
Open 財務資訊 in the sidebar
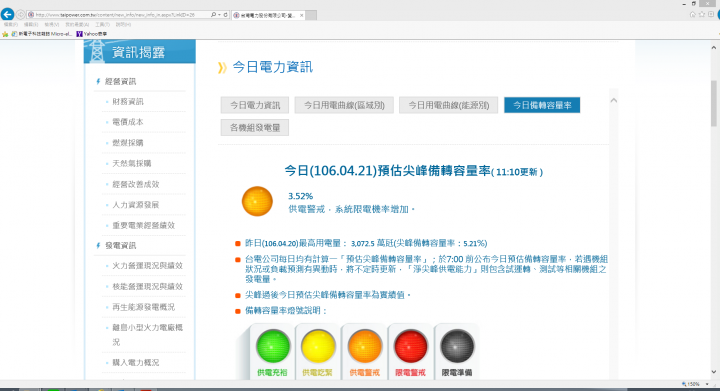[x=128, y=102]
